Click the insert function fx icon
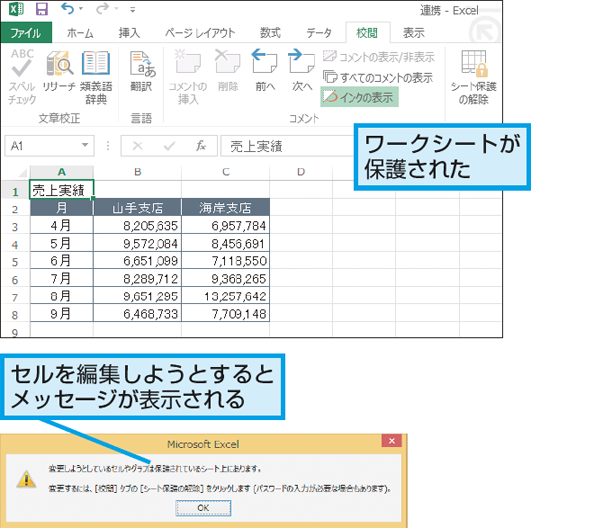Image resolution: width=600 pixels, height=528 pixels. tap(201, 146)
